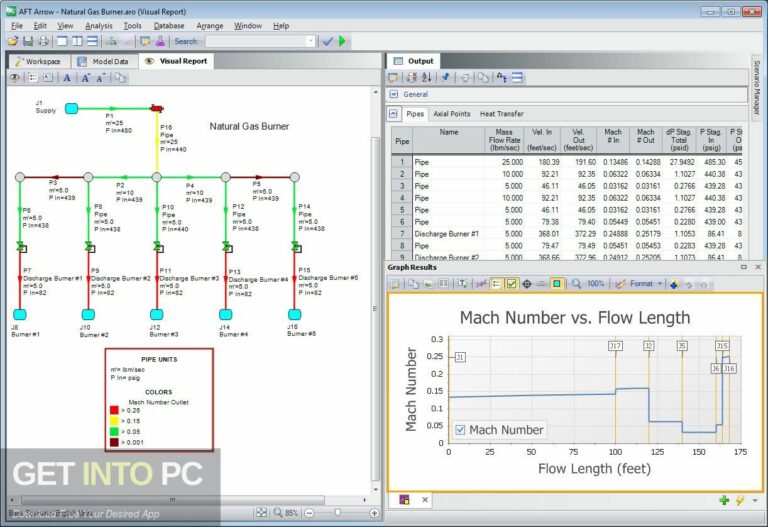This screenshot has width=768, height=527.
Task: Click the Save floppy disk icon
Action: coord(28,42)
